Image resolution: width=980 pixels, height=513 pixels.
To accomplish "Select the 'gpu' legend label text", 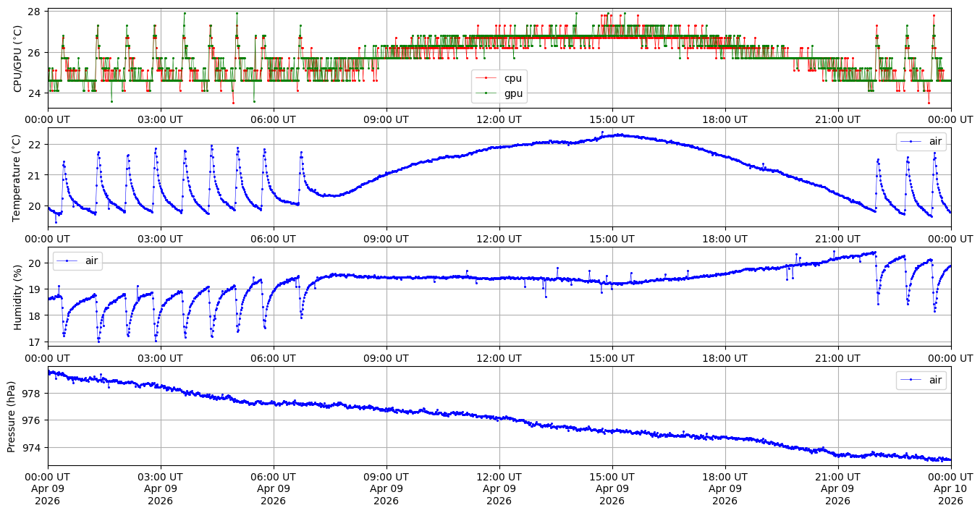I will [x=512, y=93].
